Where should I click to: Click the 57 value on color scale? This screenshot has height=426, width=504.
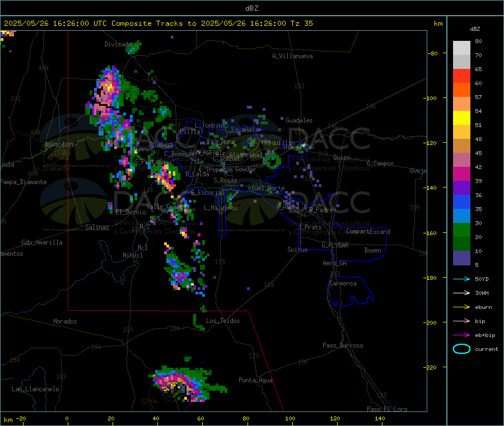pyautogui.click(x=478, y=97)
